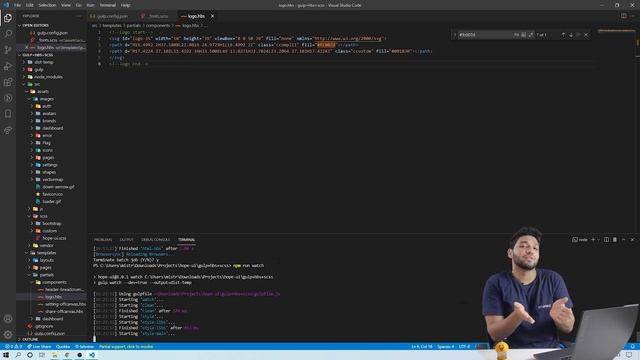Viewport: 640px width, 360px height.
Task: Click Quokka in the status bar
Action: pyautogui.click(x=63, y=347)
